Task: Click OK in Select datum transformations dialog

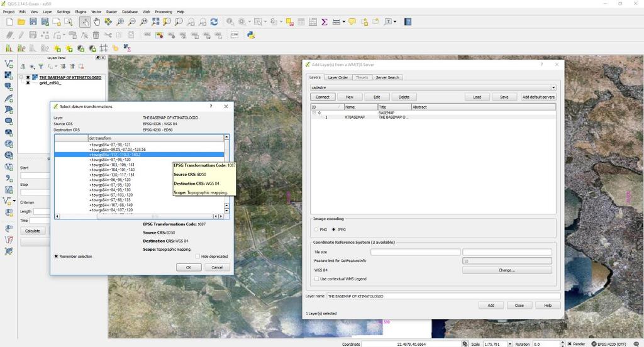Action: tap(189, 267)
